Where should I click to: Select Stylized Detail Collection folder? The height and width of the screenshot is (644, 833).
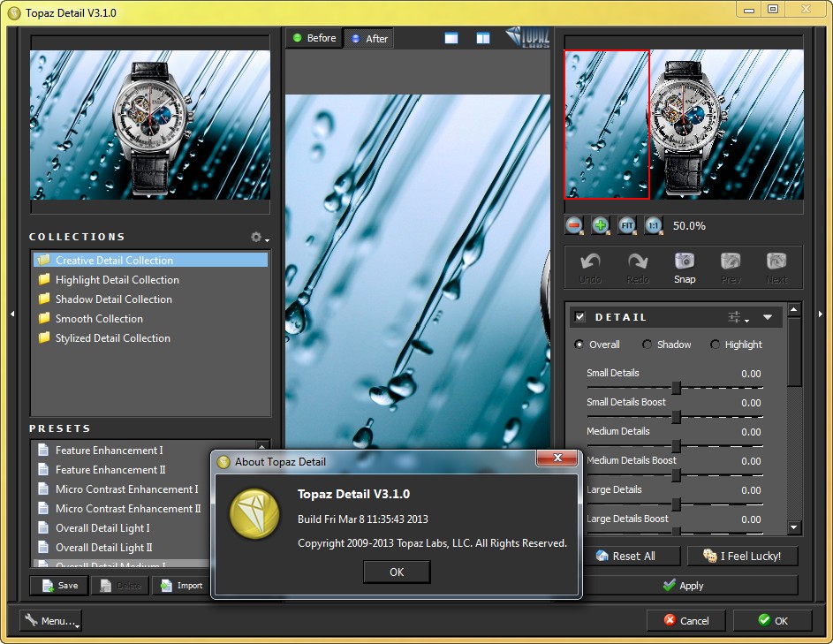point(150,338)
